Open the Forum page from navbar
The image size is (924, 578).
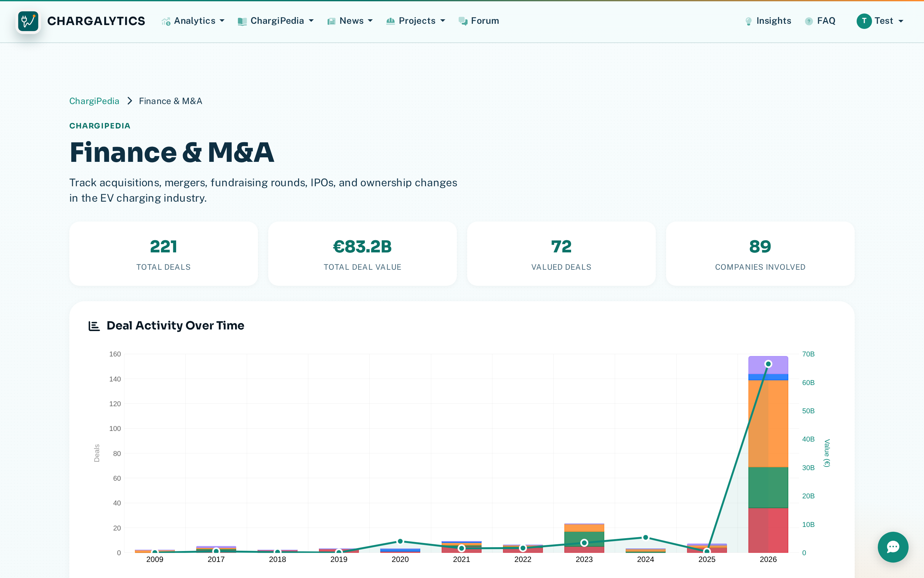[x=479, y=21]
